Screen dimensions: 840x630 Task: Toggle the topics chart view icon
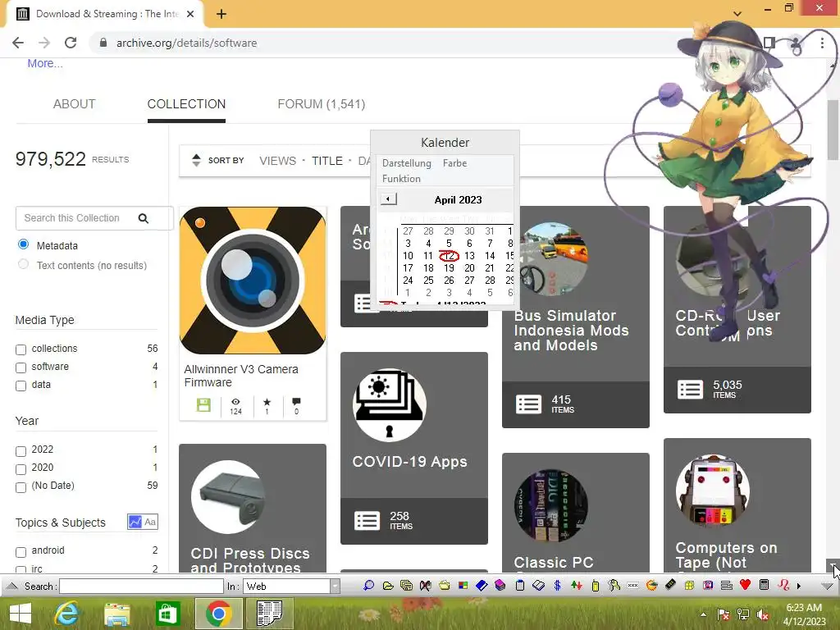pyautogui.click(x=135, y=521)
